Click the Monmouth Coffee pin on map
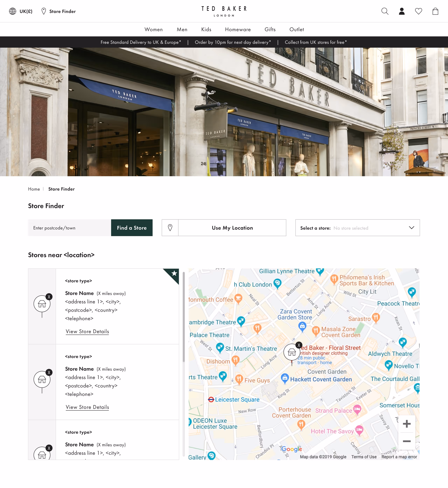Image resolution: width=448 pixels, height=488 pixels. 239,298
